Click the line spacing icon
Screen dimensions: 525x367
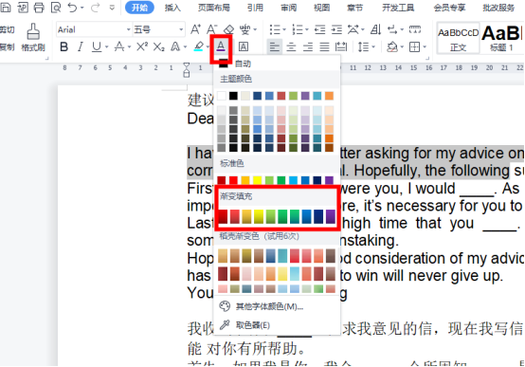363,47
